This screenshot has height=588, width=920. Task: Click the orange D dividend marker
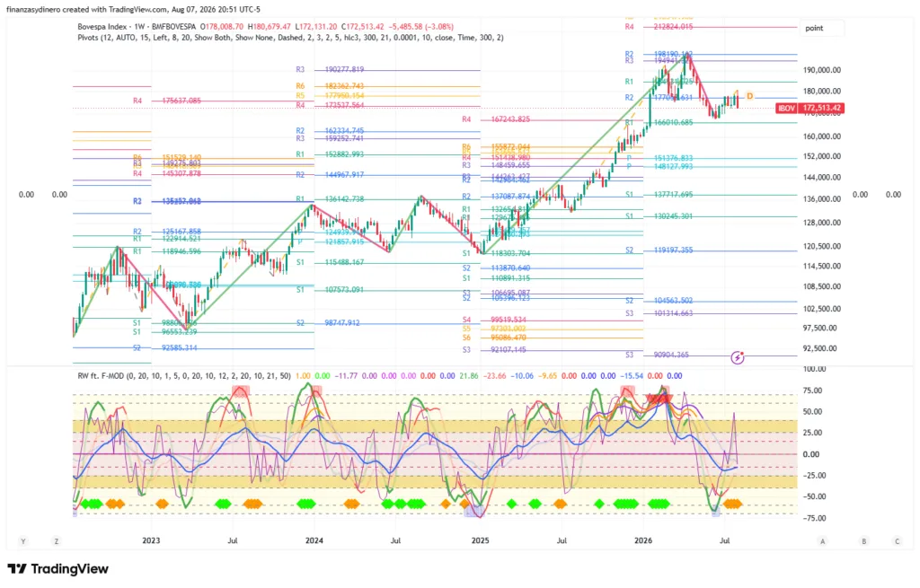[x=750, y=96]
